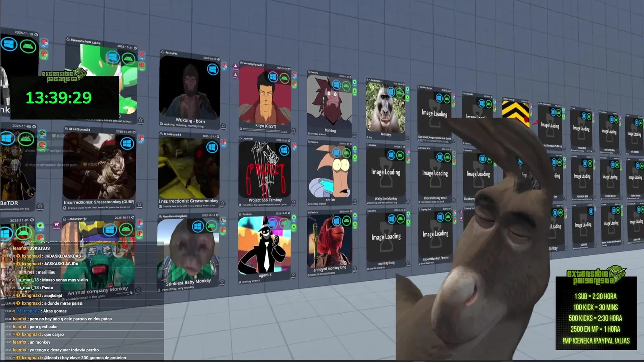The width and height of the screenshot is (644, 362).
Task: Open author VelocitySpeed27 above Kiryu card
Action: tap(253, 65)
